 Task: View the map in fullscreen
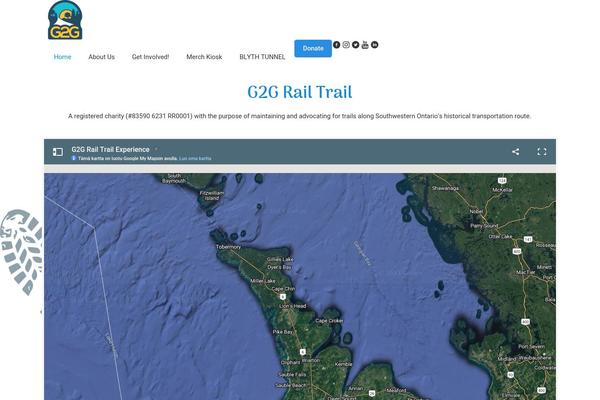pos(541,152)
